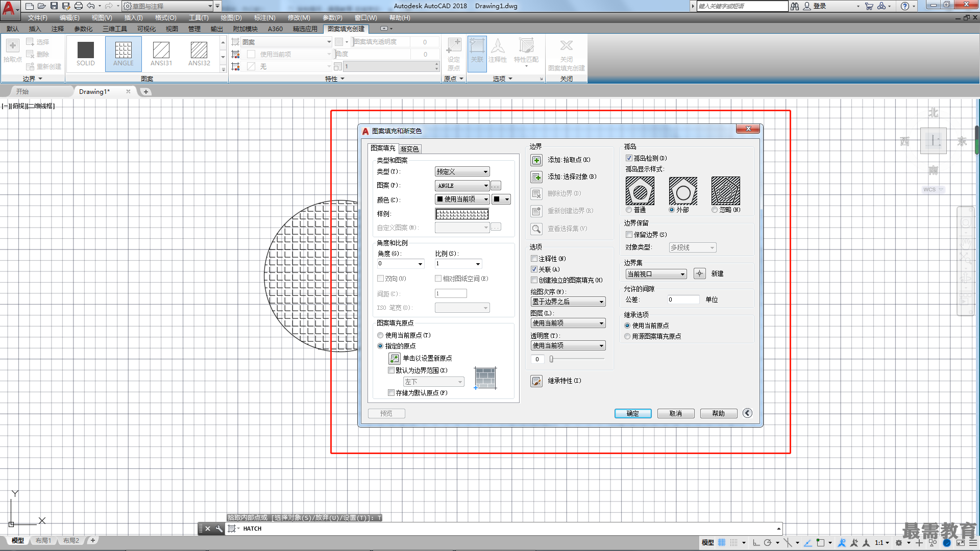This screenshot has width=980, height=551.
Task: Click the Plot printer icon
Action: click(79, 6)
